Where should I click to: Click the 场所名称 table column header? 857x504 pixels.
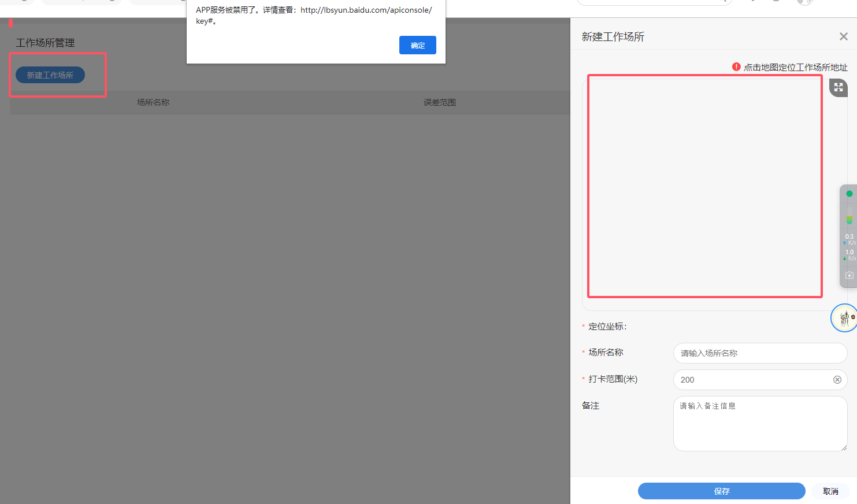(x=153, y=102)
